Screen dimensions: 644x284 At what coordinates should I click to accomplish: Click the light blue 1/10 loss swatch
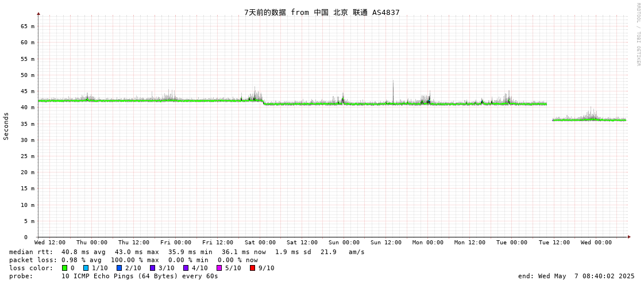tap(86, 268)
